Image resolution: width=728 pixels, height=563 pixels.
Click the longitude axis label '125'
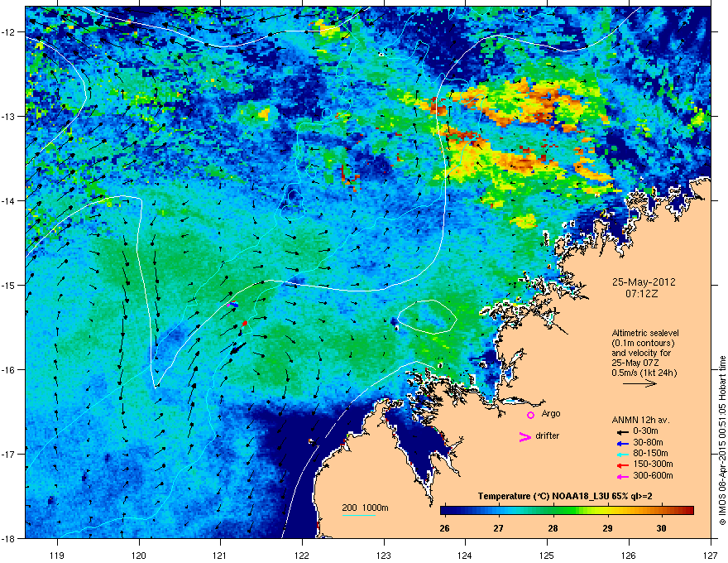(x=547, y=555)
